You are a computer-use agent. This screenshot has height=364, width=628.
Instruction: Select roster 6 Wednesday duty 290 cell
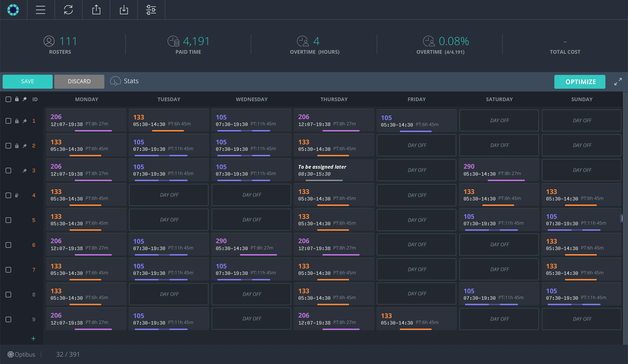[251, 245]
